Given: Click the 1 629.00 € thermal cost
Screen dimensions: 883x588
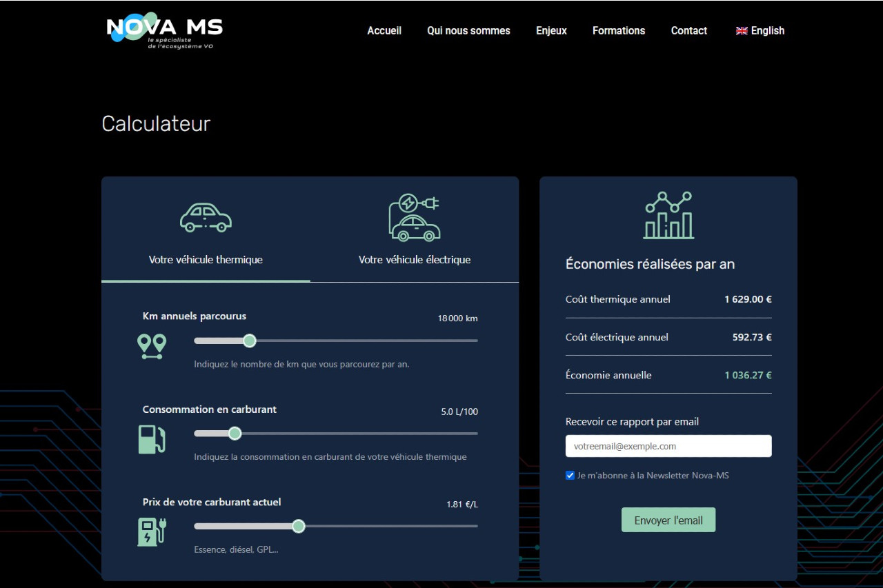Looking at the screenshot, I should coord(748,299).
